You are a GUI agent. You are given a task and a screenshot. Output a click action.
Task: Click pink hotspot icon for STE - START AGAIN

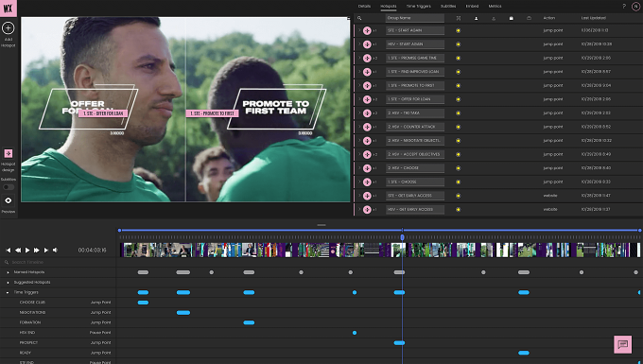point(367,30)
